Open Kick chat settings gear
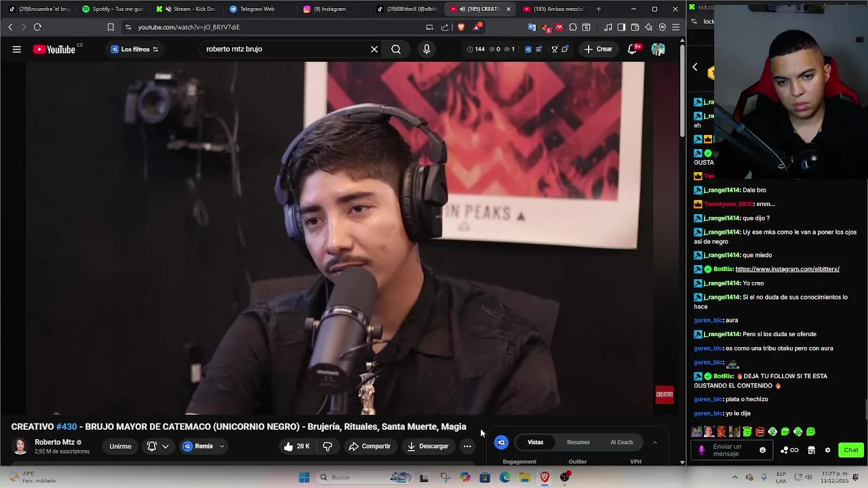Image resolution: width=868 pixels, height=488 pixels. [827, 450]
